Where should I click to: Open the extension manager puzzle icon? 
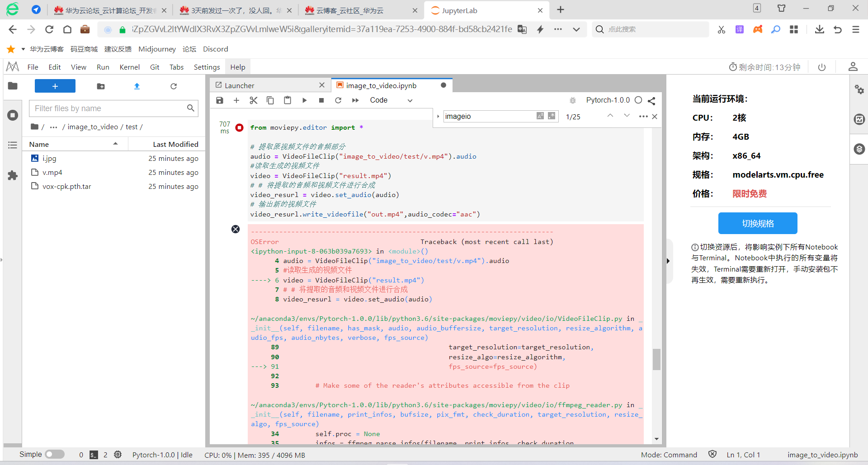pyautogui.click(x=13, y=175)
